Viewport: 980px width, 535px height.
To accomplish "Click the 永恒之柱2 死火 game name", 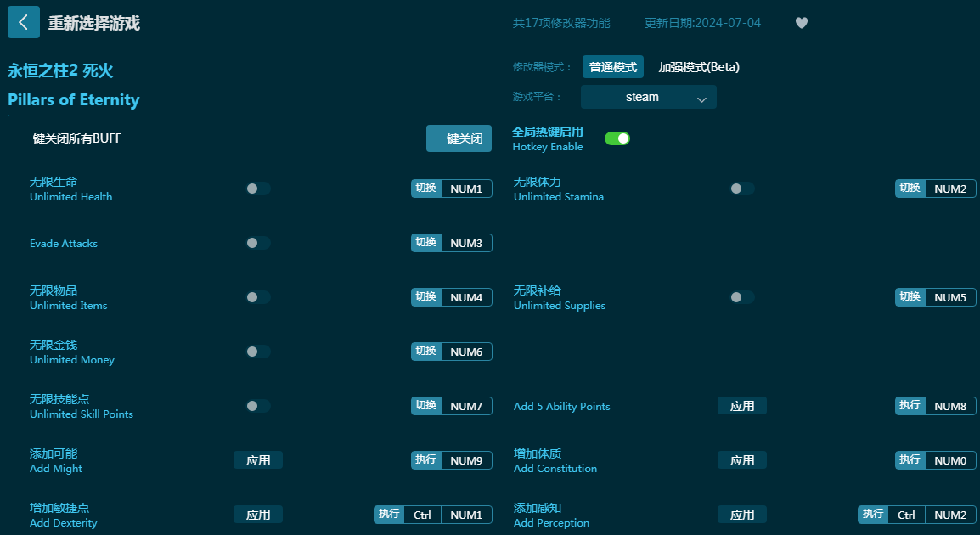I will tap(60, 70).
